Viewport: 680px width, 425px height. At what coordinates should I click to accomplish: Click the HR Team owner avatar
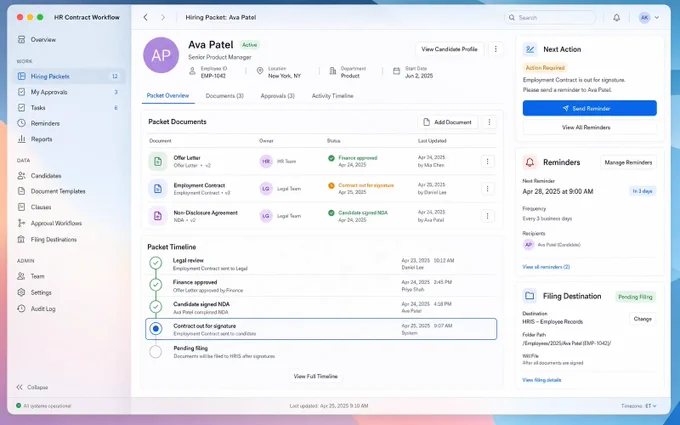click(266, 161)
